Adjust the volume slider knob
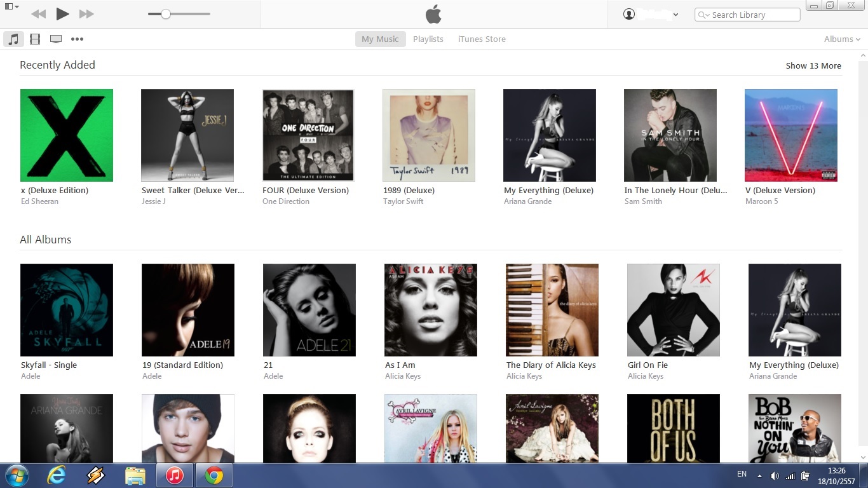This screenshot has height=488, width=868. [x=165, y=14]
